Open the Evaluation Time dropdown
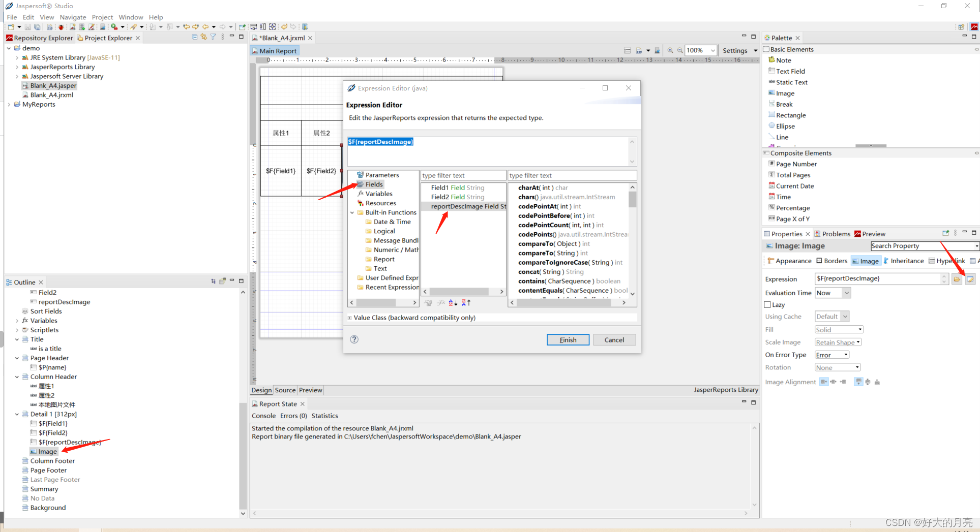Image resolution: width=980 pixels, height=532 pixels. [833, 293]
